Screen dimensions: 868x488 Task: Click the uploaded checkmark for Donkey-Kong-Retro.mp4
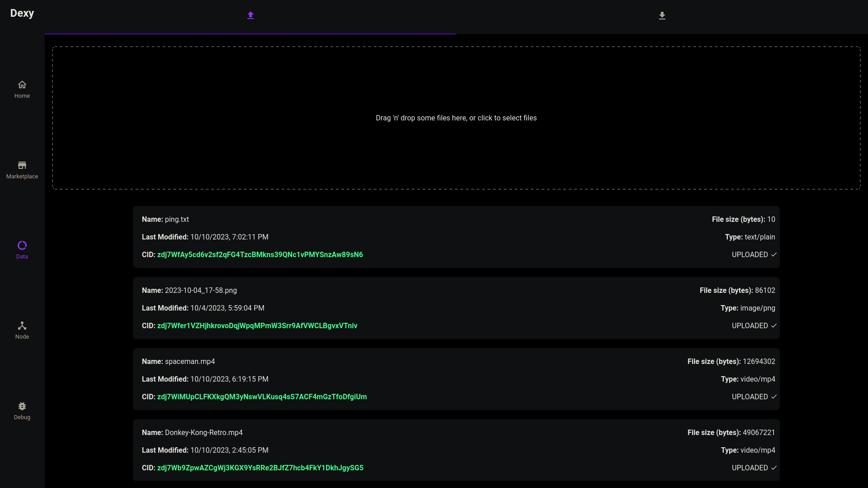(773, 468)
